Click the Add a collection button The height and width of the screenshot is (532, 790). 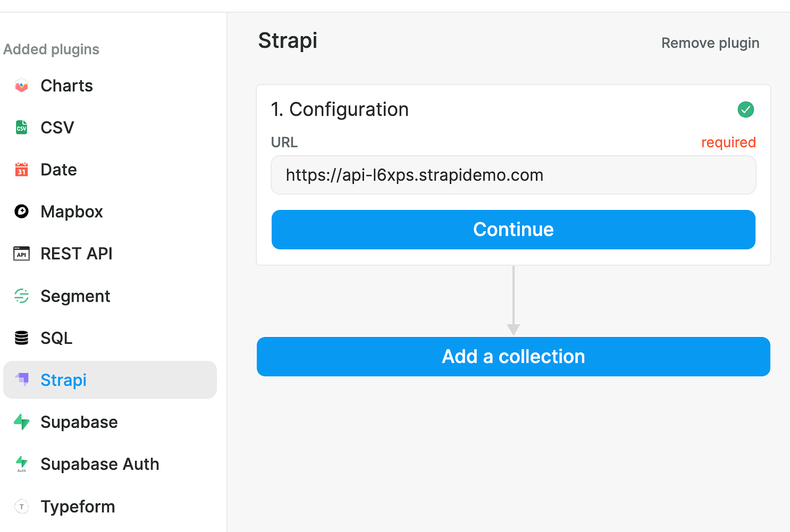513,356
